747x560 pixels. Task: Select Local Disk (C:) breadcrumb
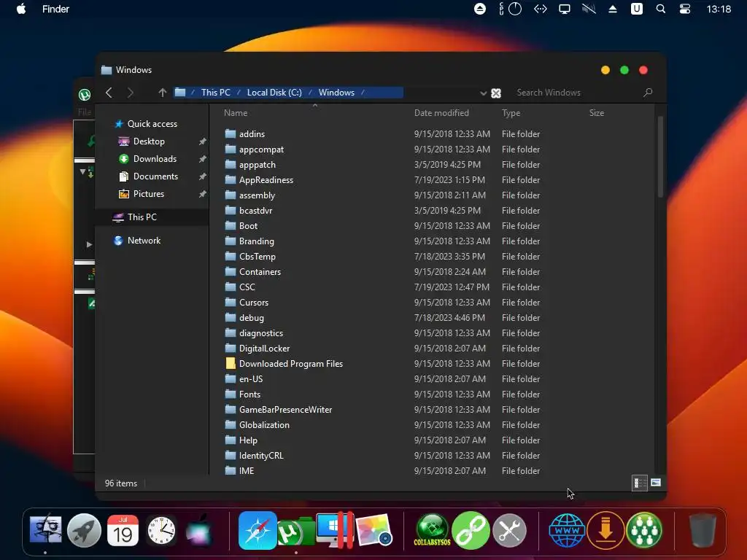pos(274,93)
